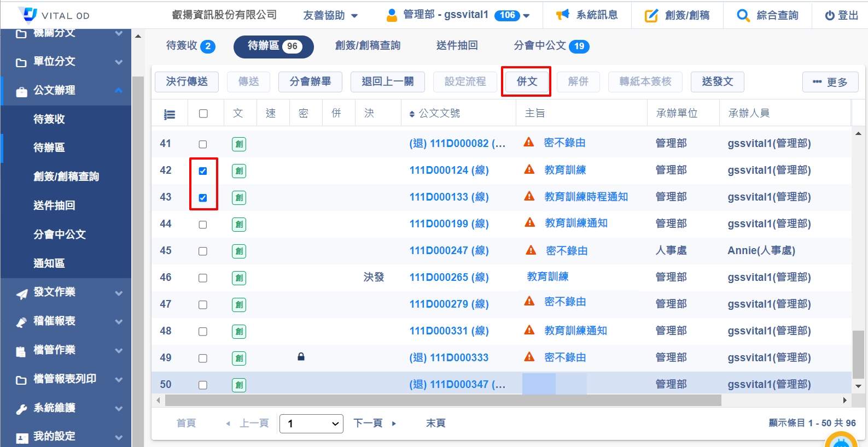Open document link 111D000133 (線)

[x=448, y=197]
